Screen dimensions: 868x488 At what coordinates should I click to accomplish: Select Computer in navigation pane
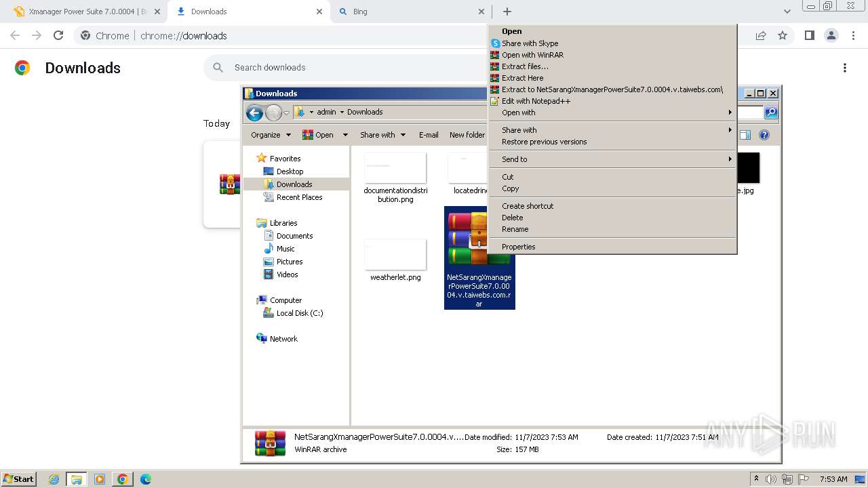[285, 300]
